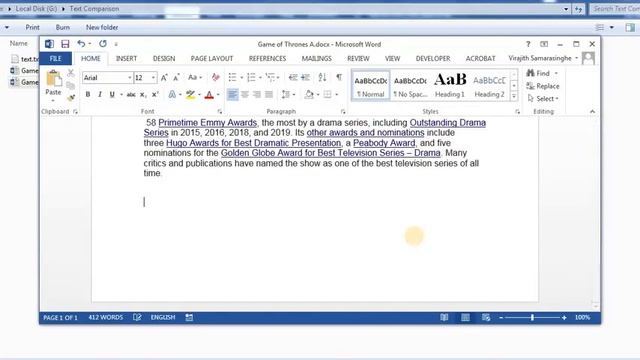Open the FILE tab
Image resolution: width=640 pixels, height=360 pixels.
tap(56, 58)
